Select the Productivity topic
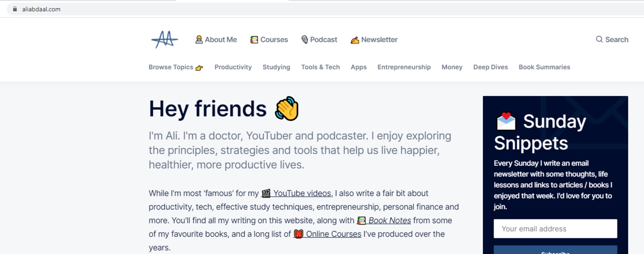 233,67
